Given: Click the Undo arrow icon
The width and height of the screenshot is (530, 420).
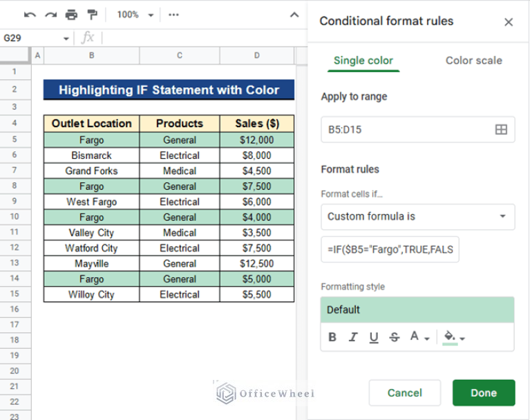Looking at the screenshot, I should 30,15.
